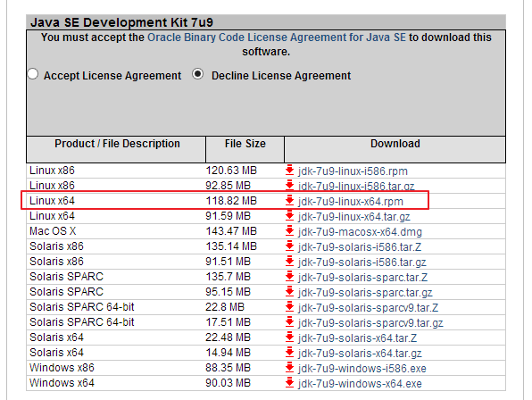Download jdk-7u9-solaris-sparcv9.tar.gz file link
The width and height of the screenshot is (532, 400).
click(370, 322)
